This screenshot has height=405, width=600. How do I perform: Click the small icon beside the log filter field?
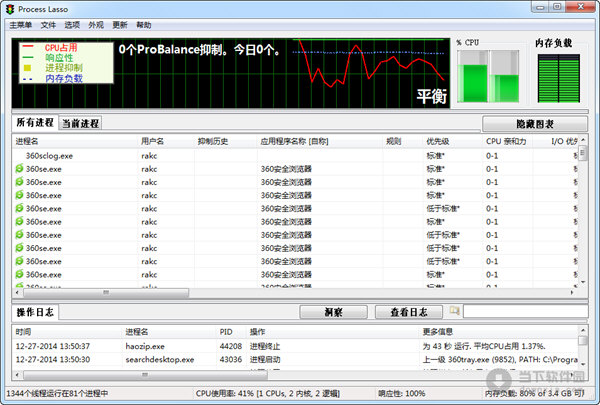(455, 311)
